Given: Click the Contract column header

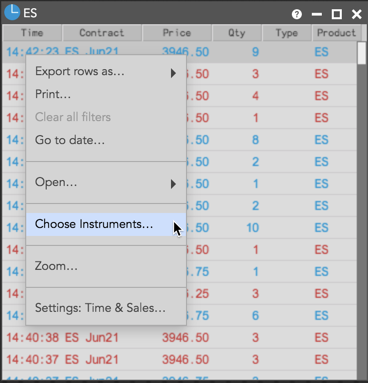Looking at the screenshot, I should coord(102,33).
